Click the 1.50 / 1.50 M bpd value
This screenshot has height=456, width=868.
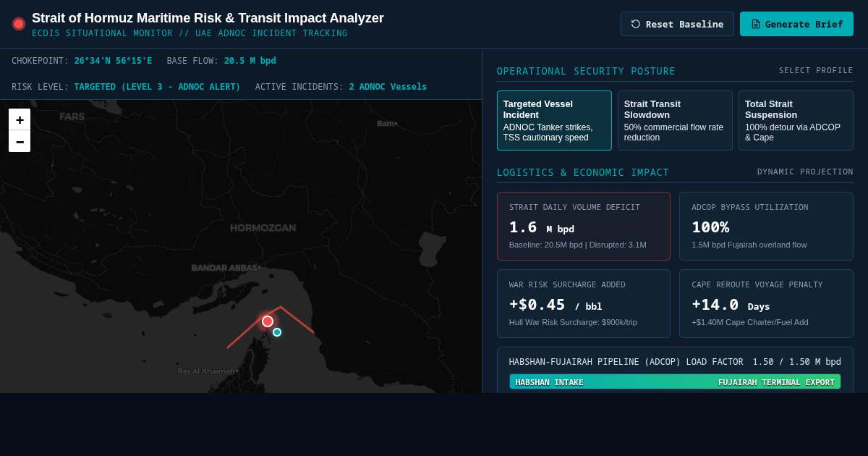point(796,362)
